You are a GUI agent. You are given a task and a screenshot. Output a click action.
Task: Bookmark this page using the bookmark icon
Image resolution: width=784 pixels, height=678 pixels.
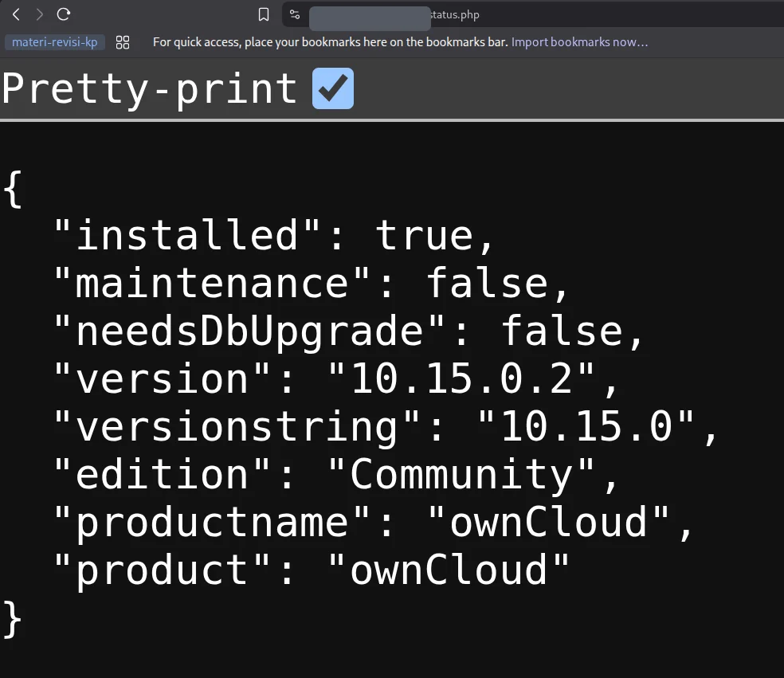pos(264,14)
